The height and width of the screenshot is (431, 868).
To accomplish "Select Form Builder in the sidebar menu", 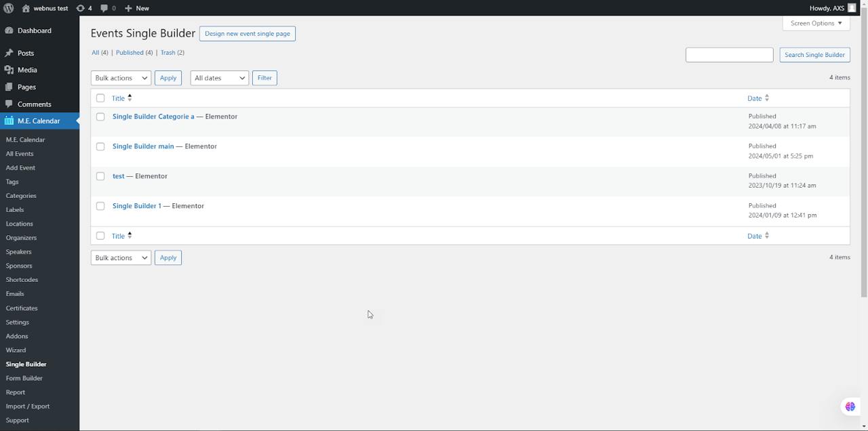I will [x=24, y=378].
